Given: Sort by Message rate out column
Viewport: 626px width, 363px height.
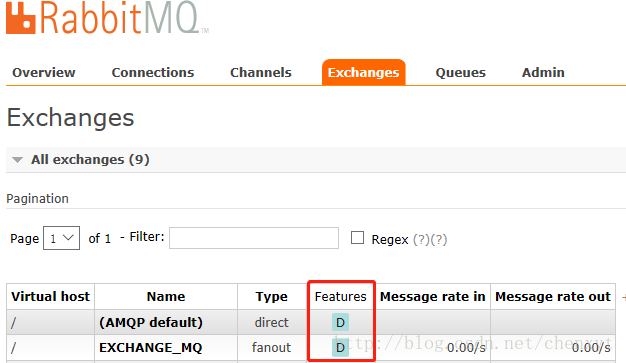Looking at the screenshot, I should coord(553,297).
